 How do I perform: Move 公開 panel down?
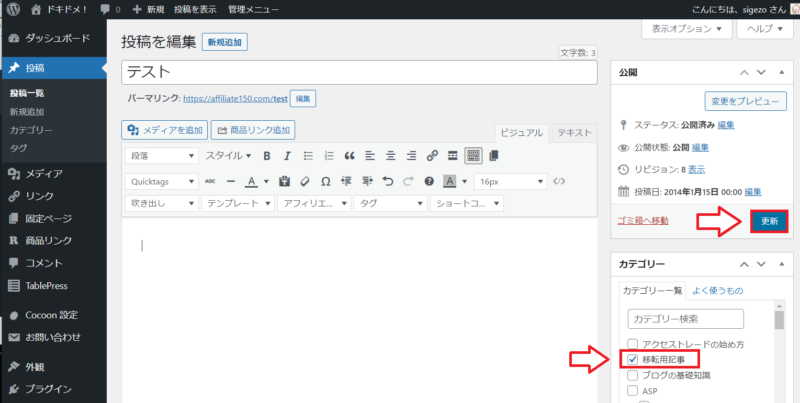[x=761, y=72]
